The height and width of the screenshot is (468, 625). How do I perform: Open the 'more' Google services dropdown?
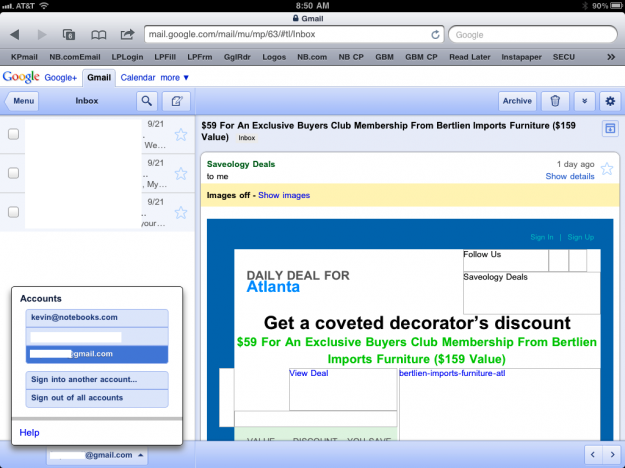[x=175, y=78]
